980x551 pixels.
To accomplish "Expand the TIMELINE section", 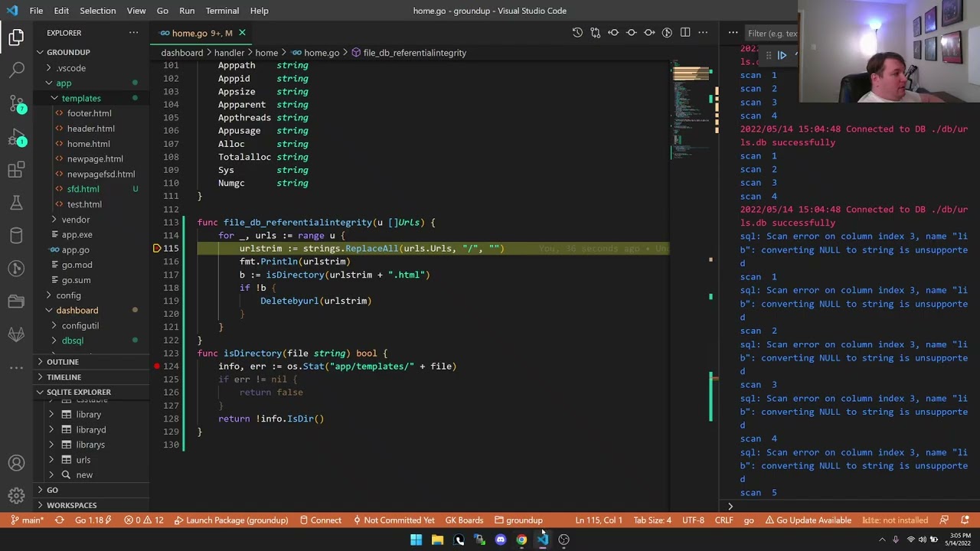I will 64,377.
